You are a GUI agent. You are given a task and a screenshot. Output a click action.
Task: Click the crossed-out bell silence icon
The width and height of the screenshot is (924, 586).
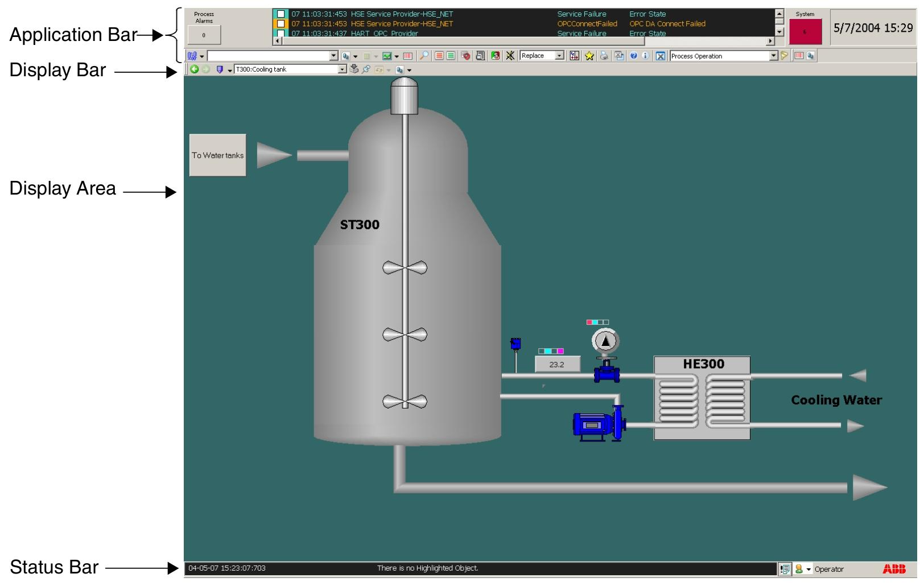[510, 56]
